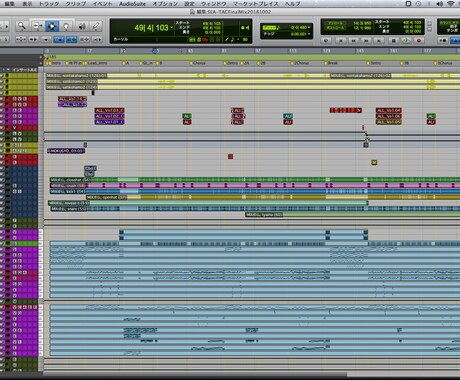Jump to the Intro marker at the song start
This screenshot has width=460, height=380.
[55, 63]
